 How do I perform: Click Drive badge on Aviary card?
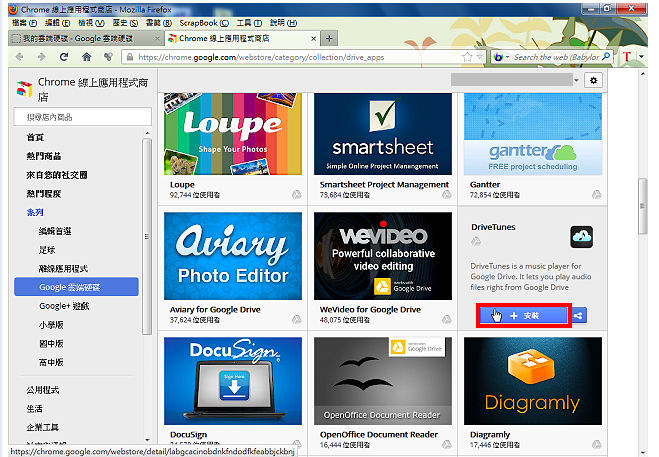[297, 320]
